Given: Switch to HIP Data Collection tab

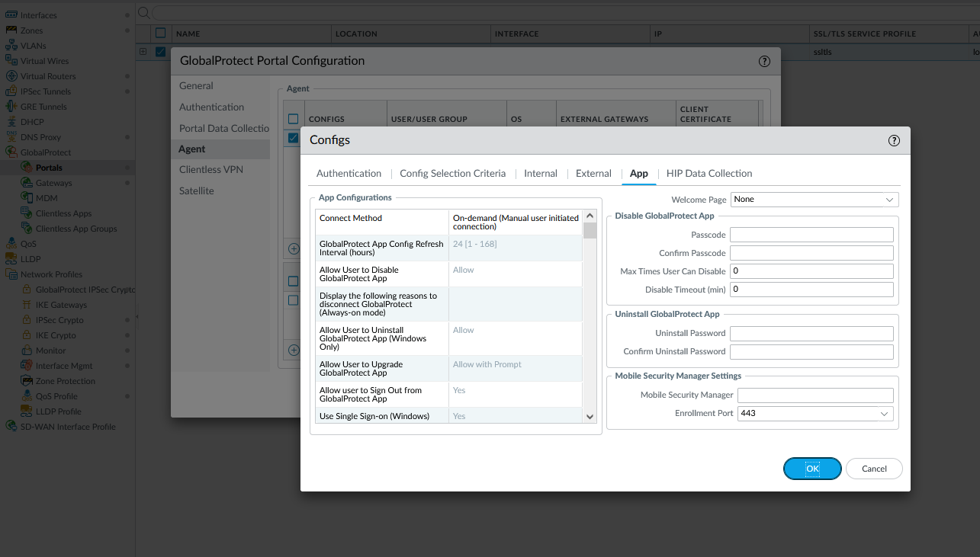Looking at the screenshot, I should click(x=709, y=174).
